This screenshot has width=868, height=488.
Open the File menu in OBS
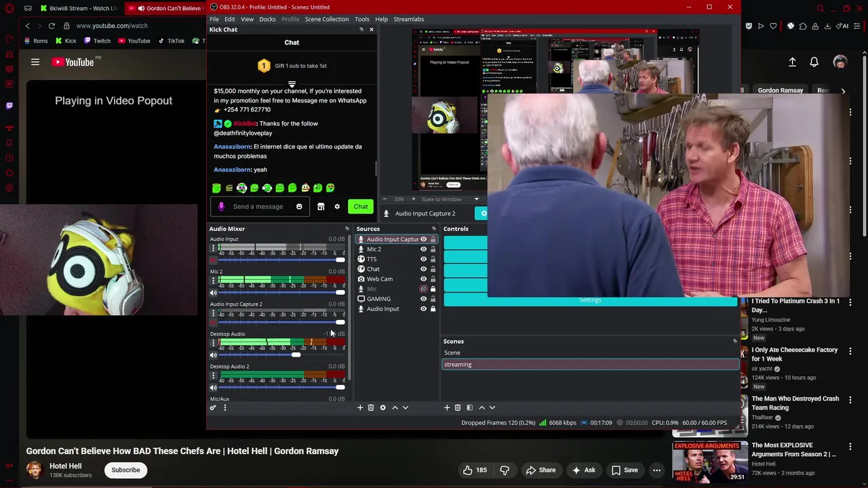click(x=214, y=19)
